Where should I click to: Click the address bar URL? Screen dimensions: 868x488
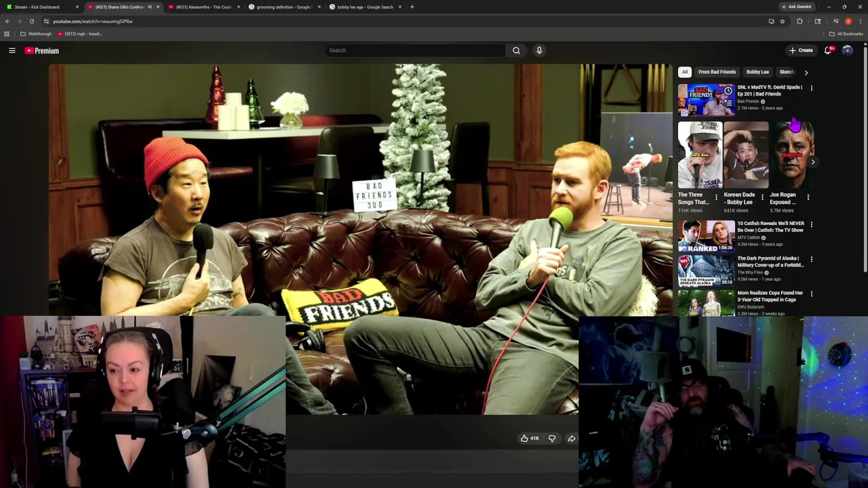coord(93,21)
